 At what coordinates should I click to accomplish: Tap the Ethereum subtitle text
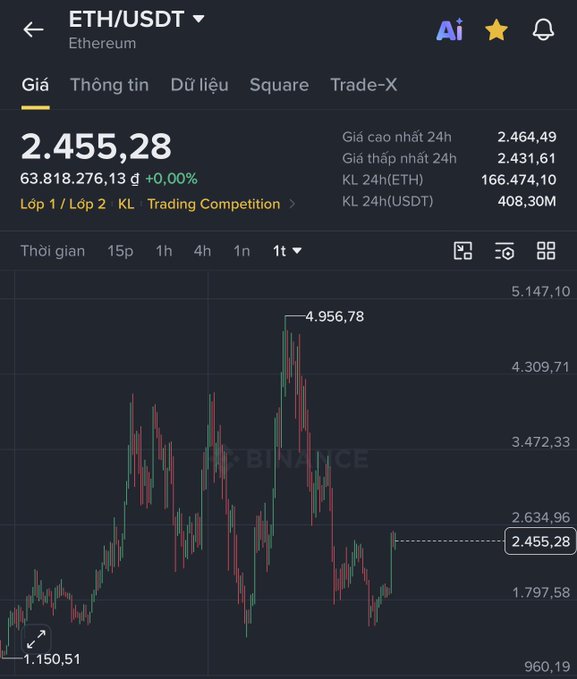tap(102, 43)
